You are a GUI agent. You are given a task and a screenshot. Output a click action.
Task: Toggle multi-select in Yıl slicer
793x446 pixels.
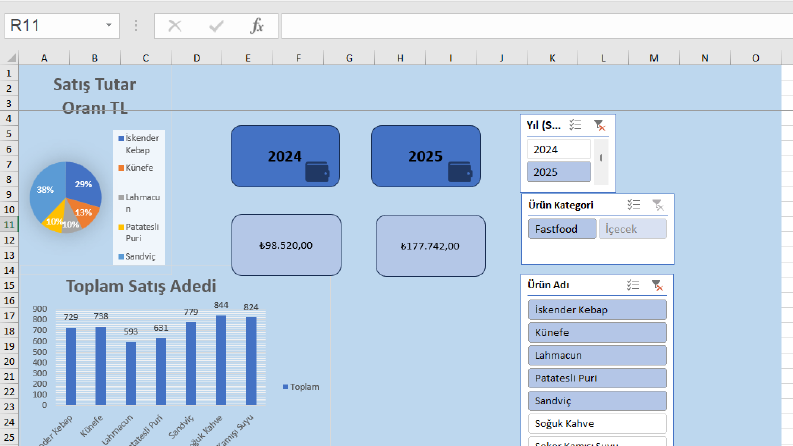pyautogui.click(x=575, y=125)
